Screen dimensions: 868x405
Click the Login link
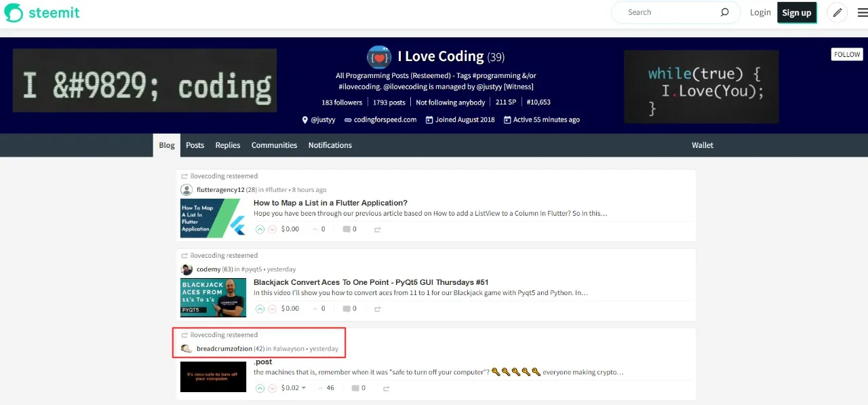point(760,12)
